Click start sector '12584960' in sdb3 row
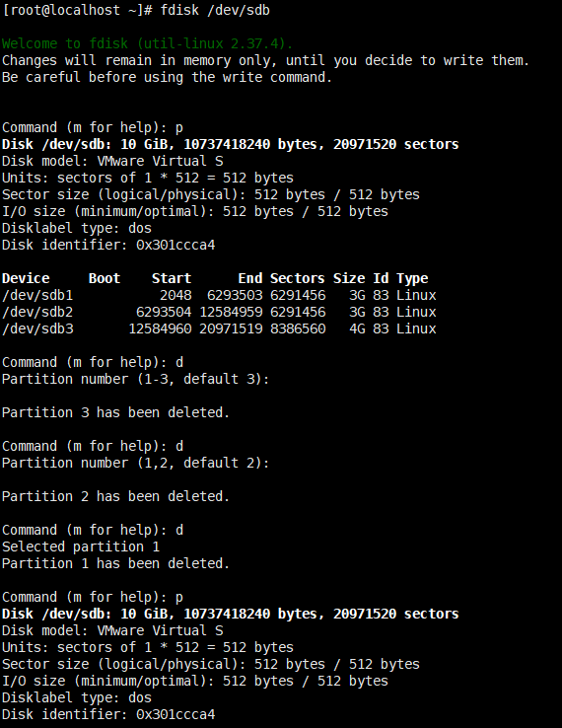The width and height of the screenshot is (562, 728). pos(160,328)
